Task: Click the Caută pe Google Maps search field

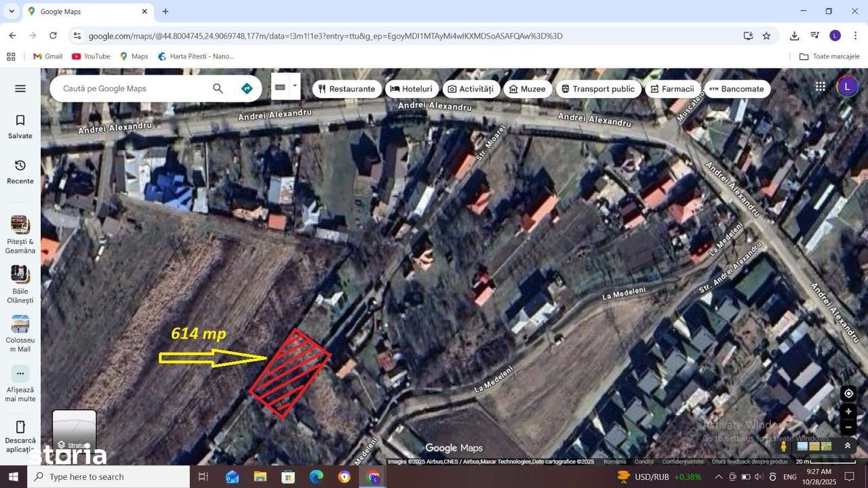Action: click(x=129, y=88)
